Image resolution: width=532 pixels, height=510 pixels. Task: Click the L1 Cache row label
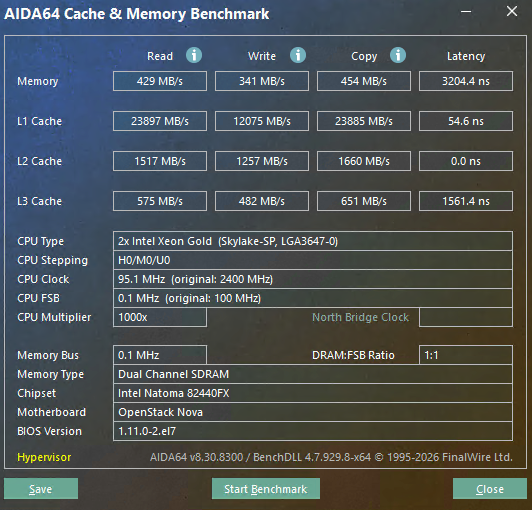click(39, 121)
